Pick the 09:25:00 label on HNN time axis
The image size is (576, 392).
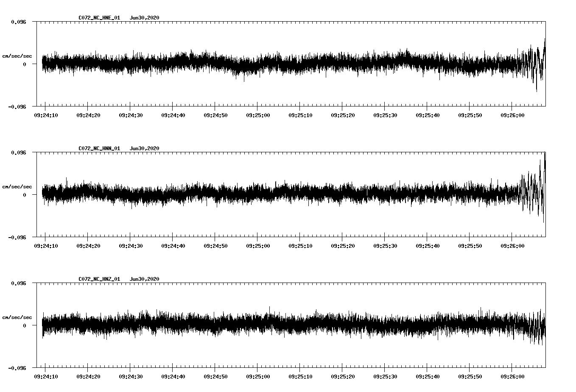coord(257,246)
